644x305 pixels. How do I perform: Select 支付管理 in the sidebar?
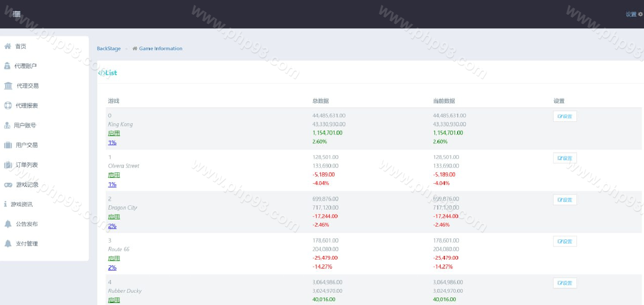[26, 244]
